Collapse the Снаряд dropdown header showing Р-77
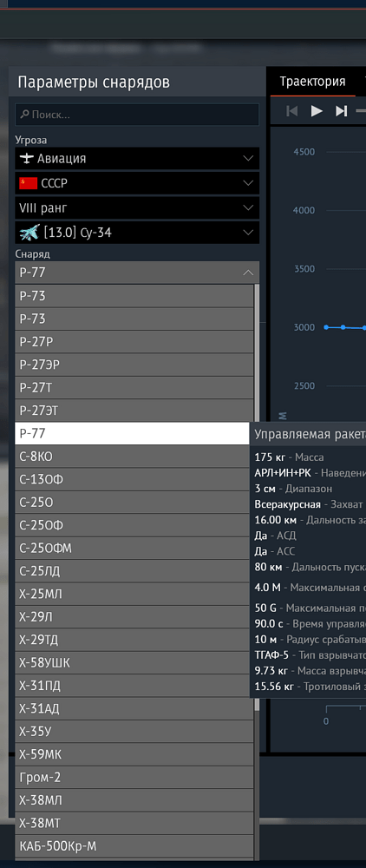This screenshot has height=868, width=366. pyautogui.click(x=136, y=273)
